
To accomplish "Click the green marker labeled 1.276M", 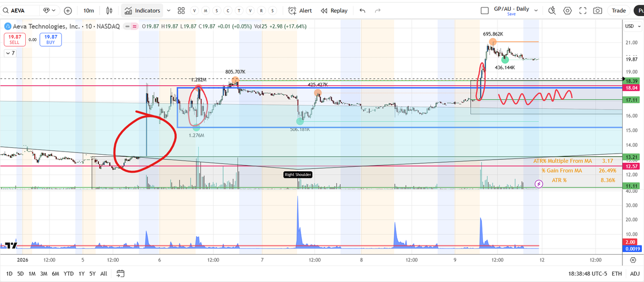I will point(196,127).
